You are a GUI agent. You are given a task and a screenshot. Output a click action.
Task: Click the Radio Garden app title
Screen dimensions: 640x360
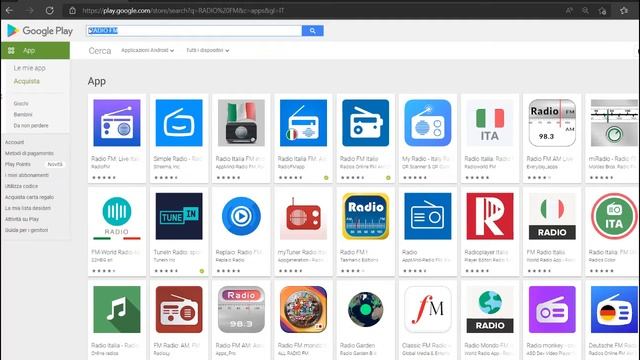(358, 345)
